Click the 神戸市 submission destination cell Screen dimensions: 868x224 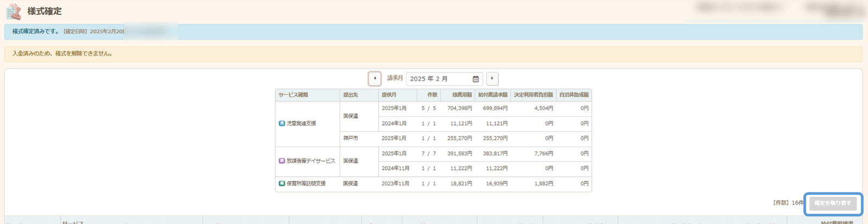pos(350,138)
